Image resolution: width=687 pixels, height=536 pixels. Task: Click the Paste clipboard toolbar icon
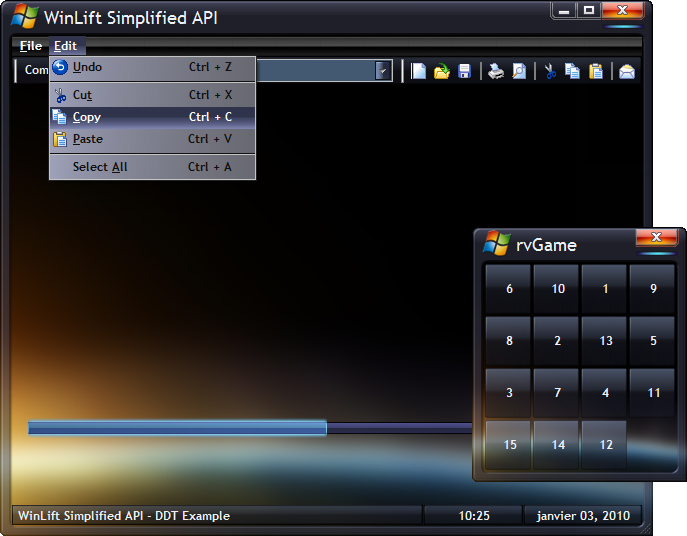(x=596, y=71)
